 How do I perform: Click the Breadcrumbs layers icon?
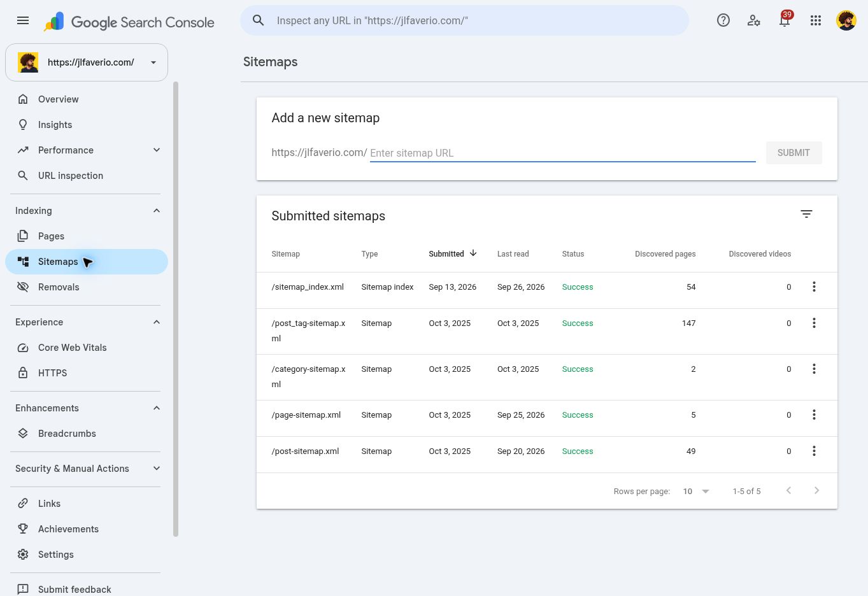click(23, 434)
